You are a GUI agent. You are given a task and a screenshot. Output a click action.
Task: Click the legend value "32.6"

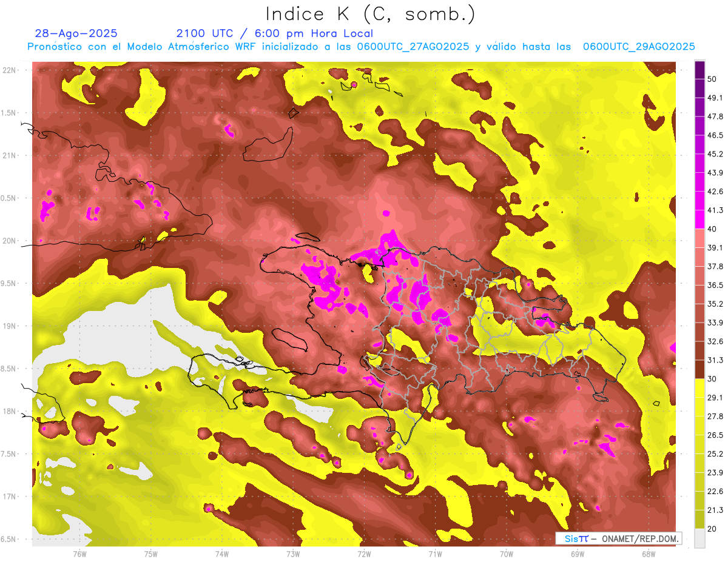715,341
